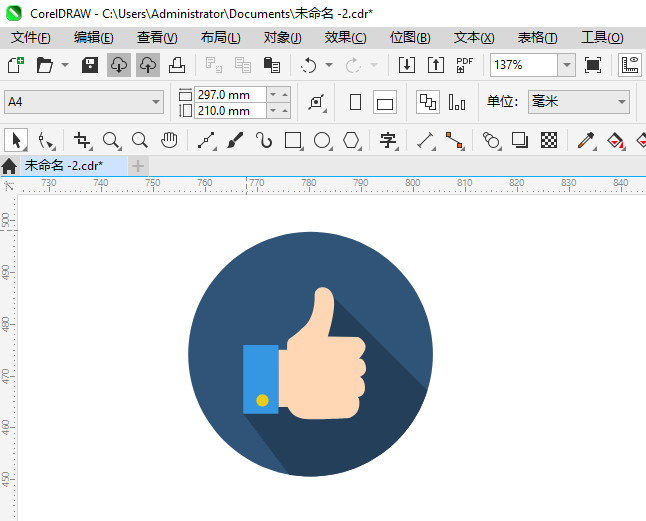The height and width of the screenshot is (521, 646).
Task: Select the Crop tool
Action: click(x=82, y=140)
